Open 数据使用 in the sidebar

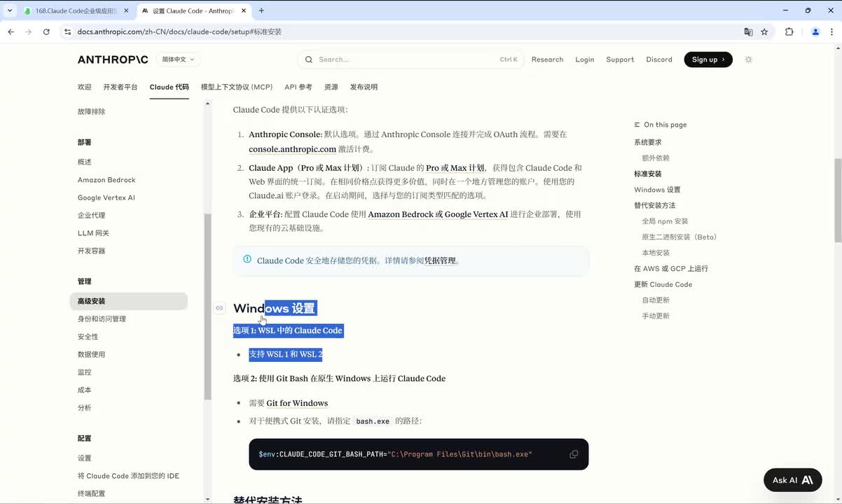click(x=92, y=354)
